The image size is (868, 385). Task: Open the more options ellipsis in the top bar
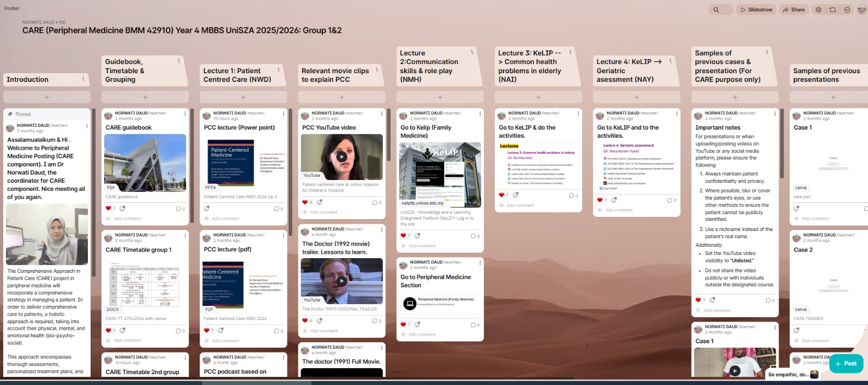847,10
